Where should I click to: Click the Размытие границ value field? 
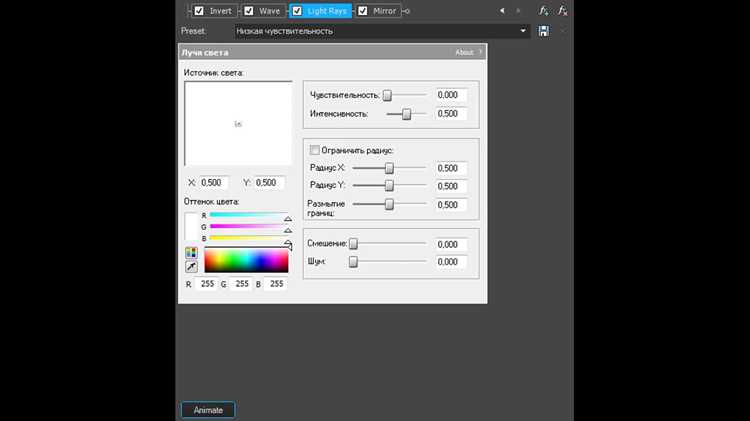[x=451, y=205]
